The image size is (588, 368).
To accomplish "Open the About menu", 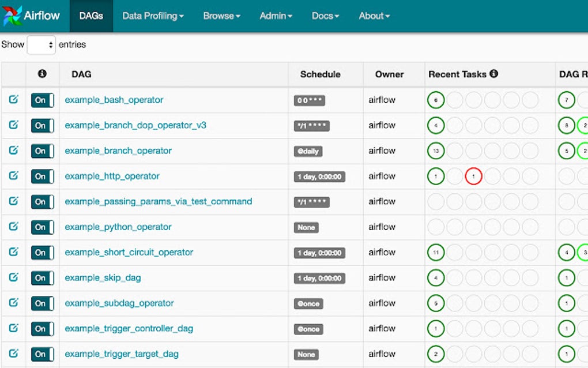I will pos(374,16).
